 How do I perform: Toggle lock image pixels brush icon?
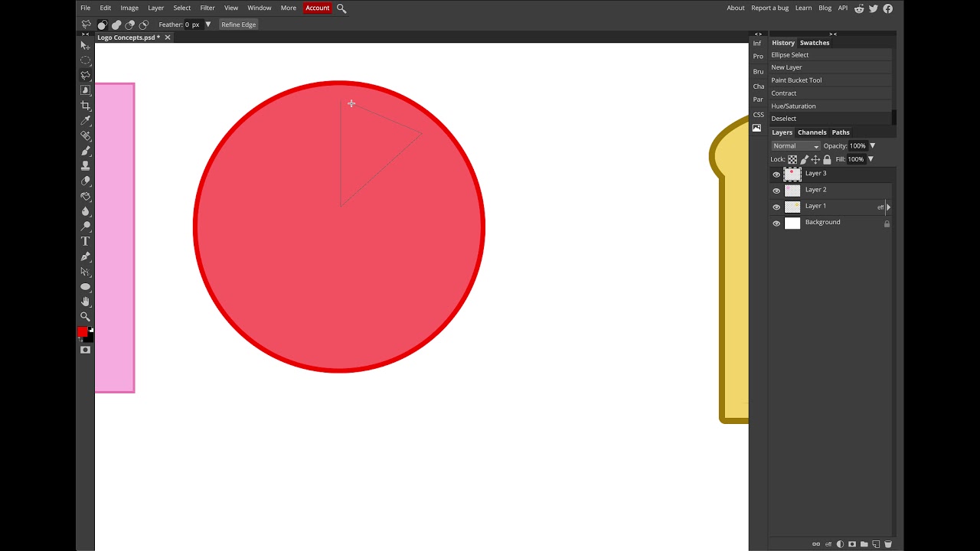(x=804, y=159)
